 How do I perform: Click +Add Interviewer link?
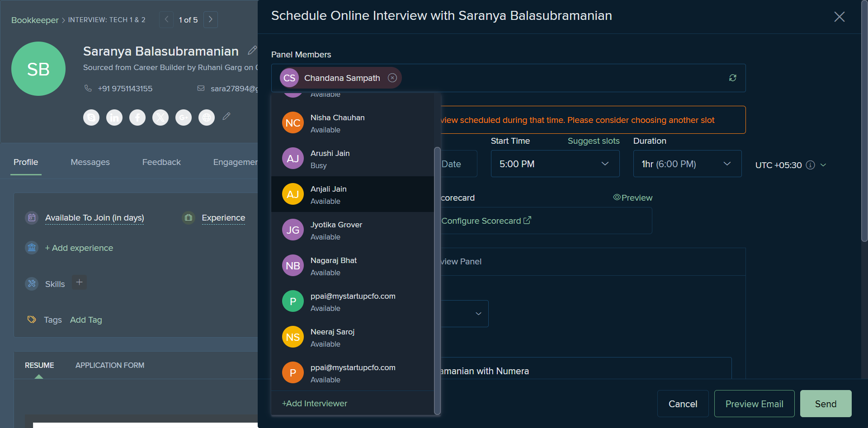315,403
